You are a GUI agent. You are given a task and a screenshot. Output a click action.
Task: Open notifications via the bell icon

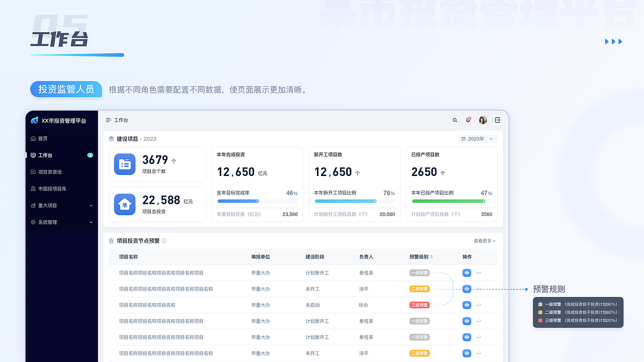click(x=468, y=120)
